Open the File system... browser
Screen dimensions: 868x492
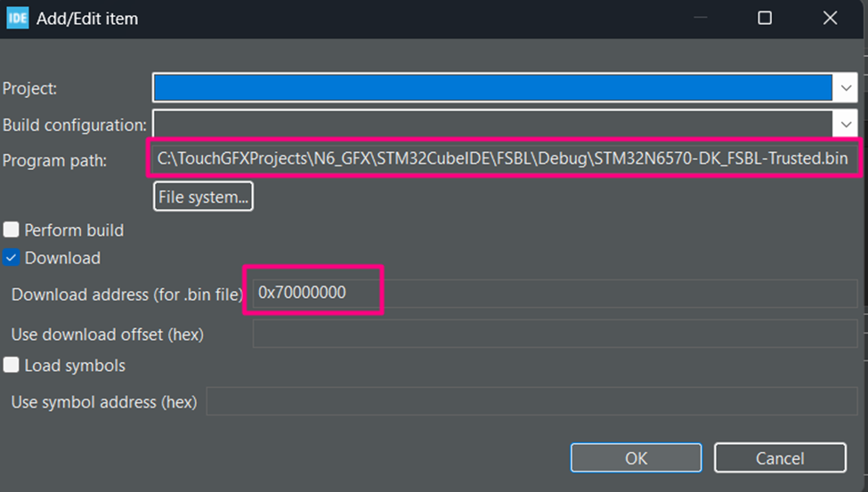coord(203,197)
